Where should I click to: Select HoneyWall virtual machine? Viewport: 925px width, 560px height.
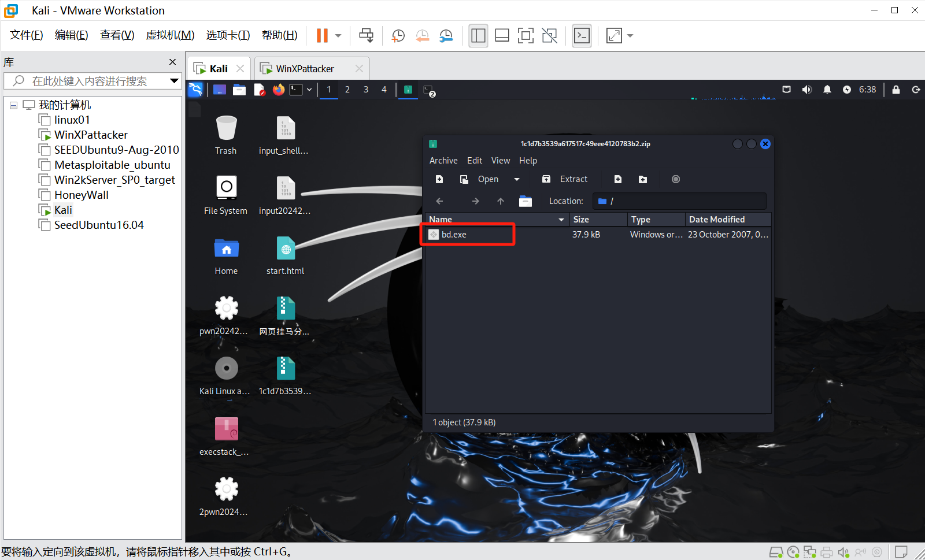(x=81, y=195)
